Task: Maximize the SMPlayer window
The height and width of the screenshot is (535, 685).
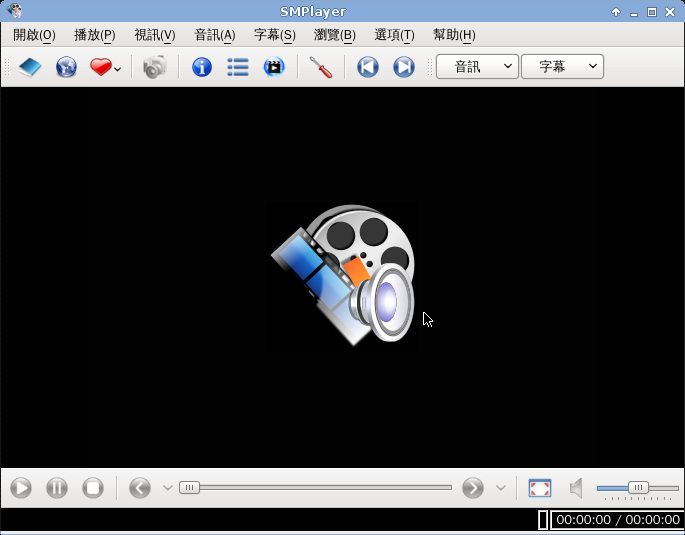Action: 652,12
